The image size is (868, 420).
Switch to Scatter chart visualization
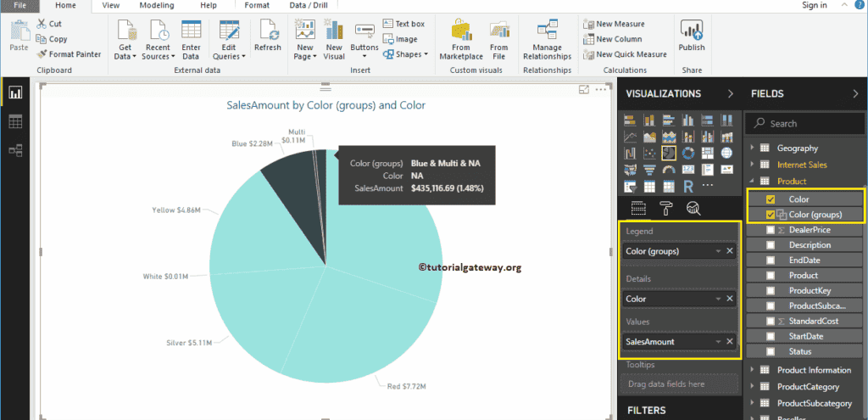[649, 153]
